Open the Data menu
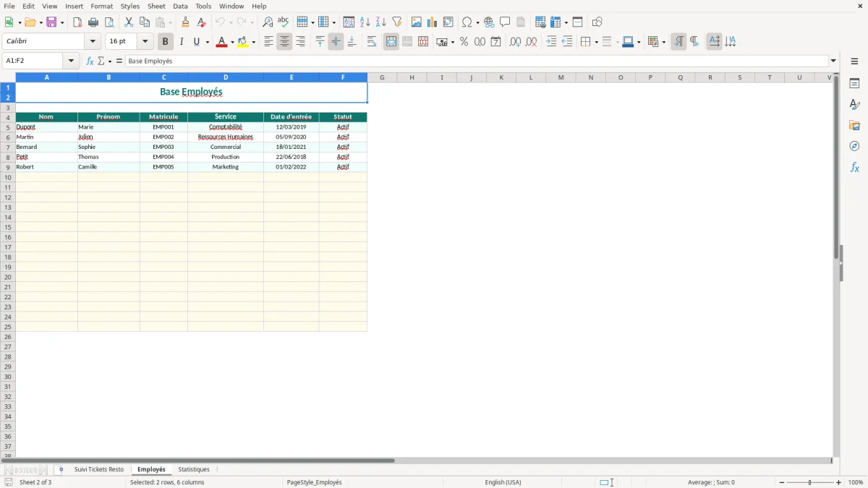868x488 pixels. point(180,6)
